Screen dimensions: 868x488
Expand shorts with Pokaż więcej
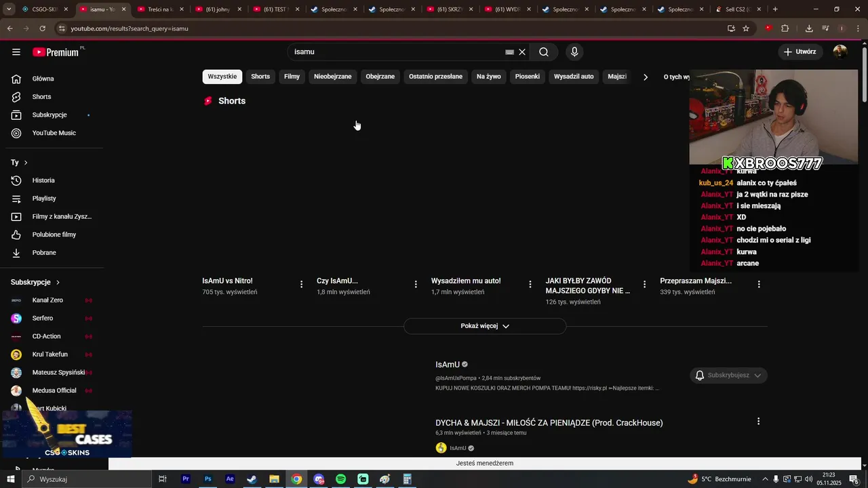click(485, 326)
